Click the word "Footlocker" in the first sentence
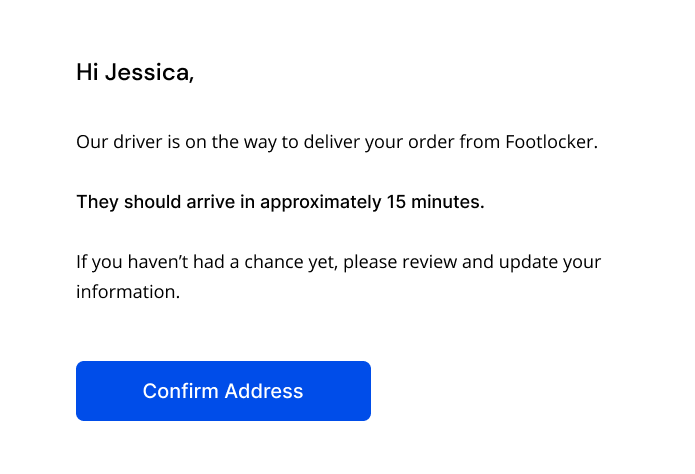This screenshot has height=474, width=695. click(551, 142)
